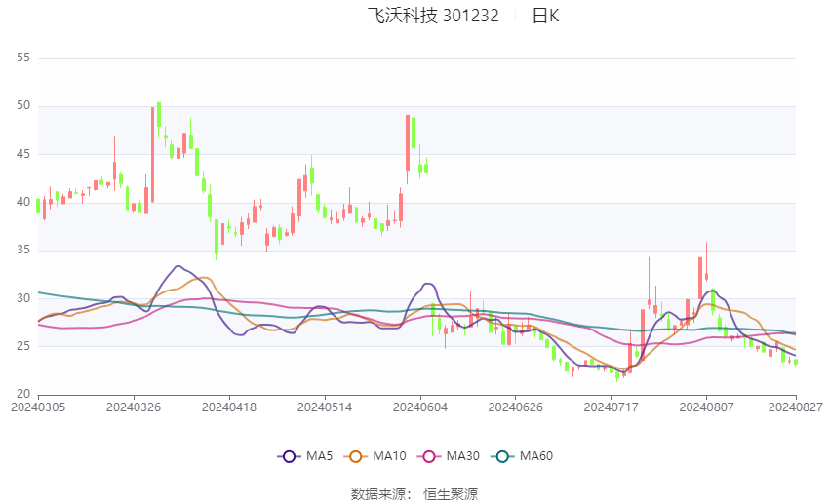Viewport: 829px width, 504px height.
Task: Click the chart title 飞沃科技 301232
Action: (x=433, y=16)
